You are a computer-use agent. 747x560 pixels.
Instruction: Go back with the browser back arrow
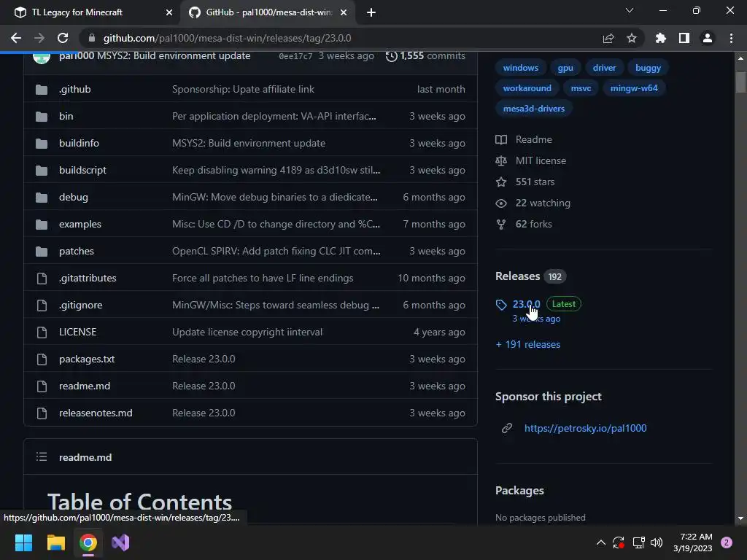pyautogui.click(x=16, y=38)
